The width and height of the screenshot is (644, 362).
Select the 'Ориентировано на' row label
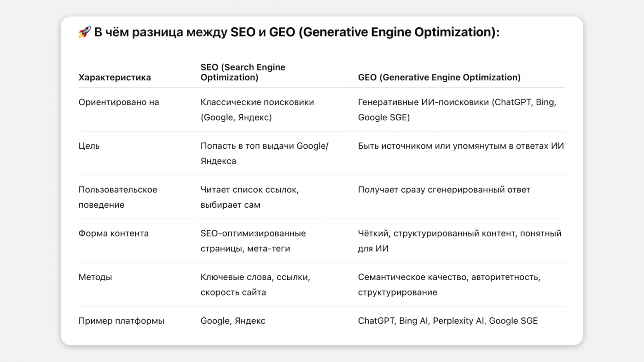point(118,102)
